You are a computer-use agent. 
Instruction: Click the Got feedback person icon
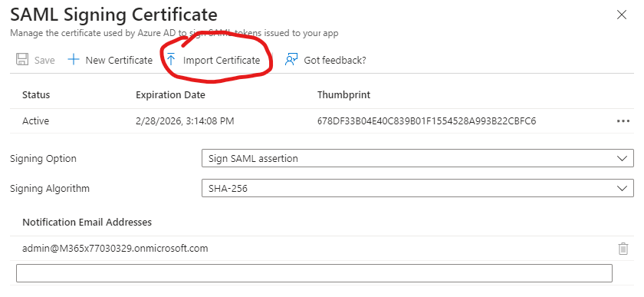tap(291, 60)
